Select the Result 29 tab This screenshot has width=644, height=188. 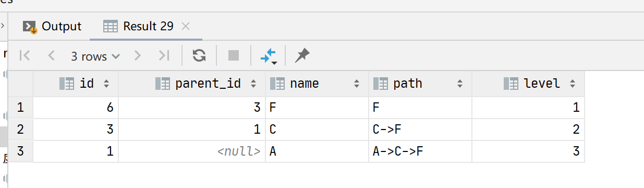(139, 26)
